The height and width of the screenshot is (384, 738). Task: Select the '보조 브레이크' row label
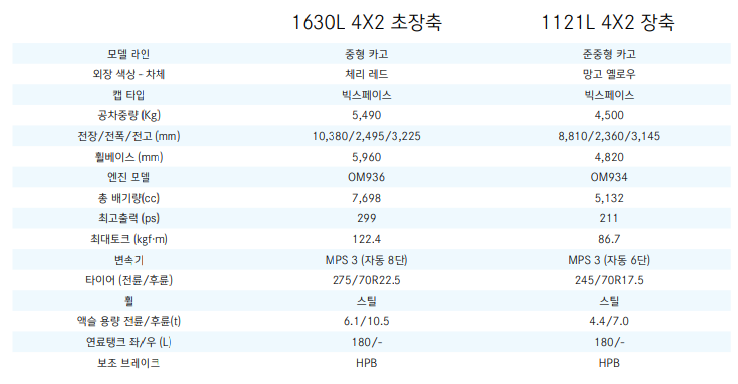(128, 362)
